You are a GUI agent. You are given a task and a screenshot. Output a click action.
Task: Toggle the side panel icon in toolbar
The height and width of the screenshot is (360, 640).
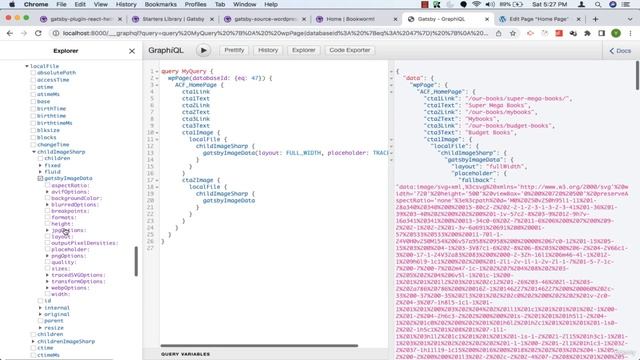(602, 33)
